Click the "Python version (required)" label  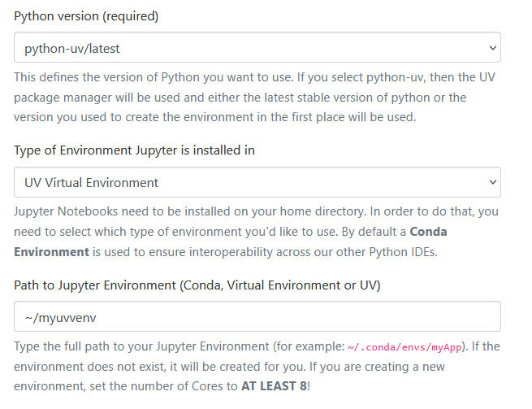87,16
